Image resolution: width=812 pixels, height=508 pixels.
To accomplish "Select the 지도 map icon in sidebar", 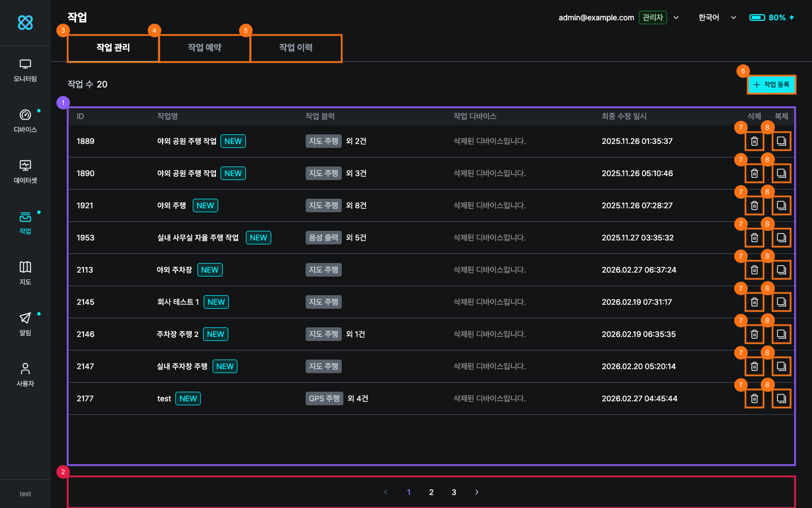I will pos(25,273).
